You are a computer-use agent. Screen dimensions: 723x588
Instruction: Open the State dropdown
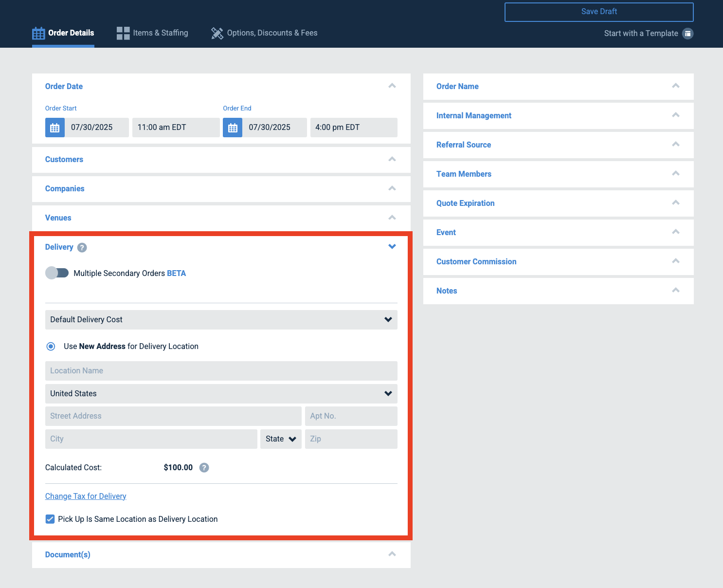pyautogui.click(x=281, y=439)
